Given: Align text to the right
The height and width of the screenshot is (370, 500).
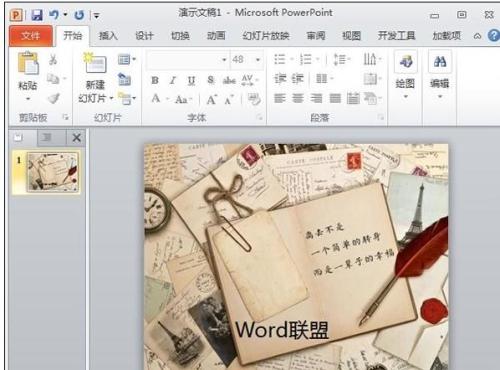Looking at the screenshot, I should pyautogui.click(x=316, y=98).
